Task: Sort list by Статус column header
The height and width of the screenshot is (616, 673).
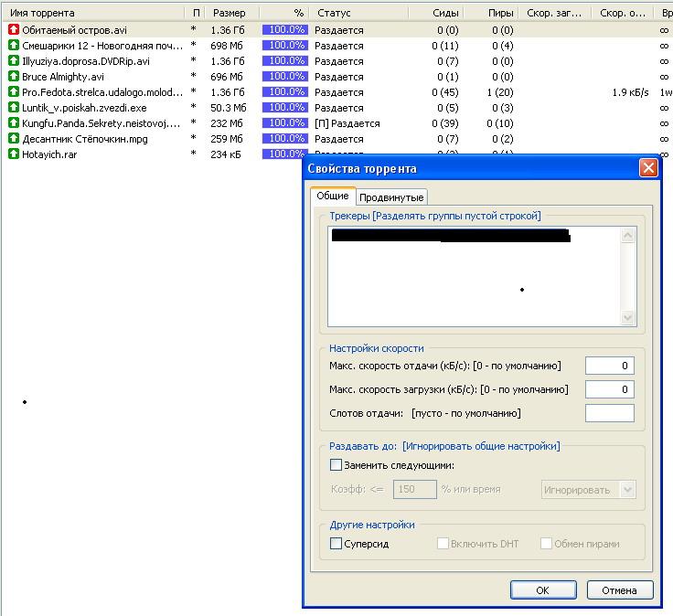Action: coord(335,14)
